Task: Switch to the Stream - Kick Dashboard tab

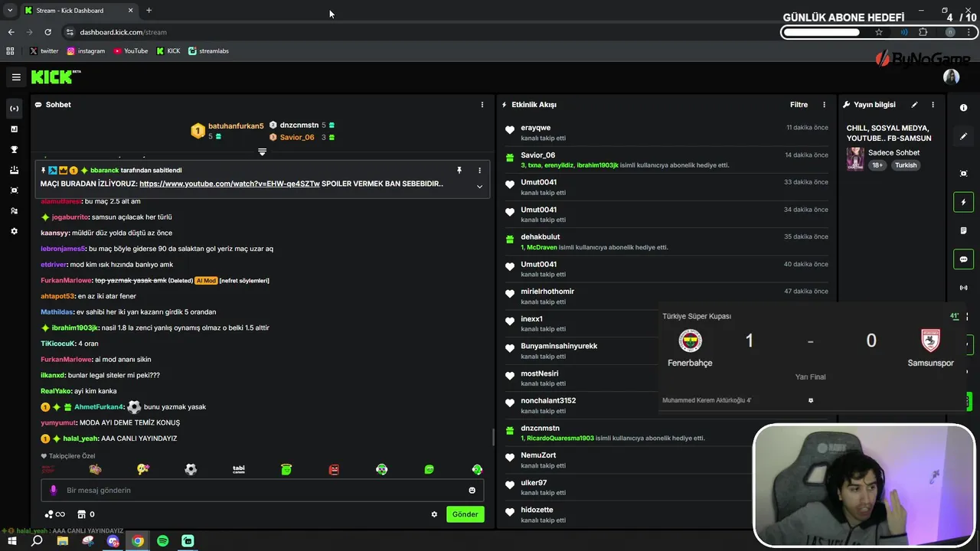Action: pos(78,11)
